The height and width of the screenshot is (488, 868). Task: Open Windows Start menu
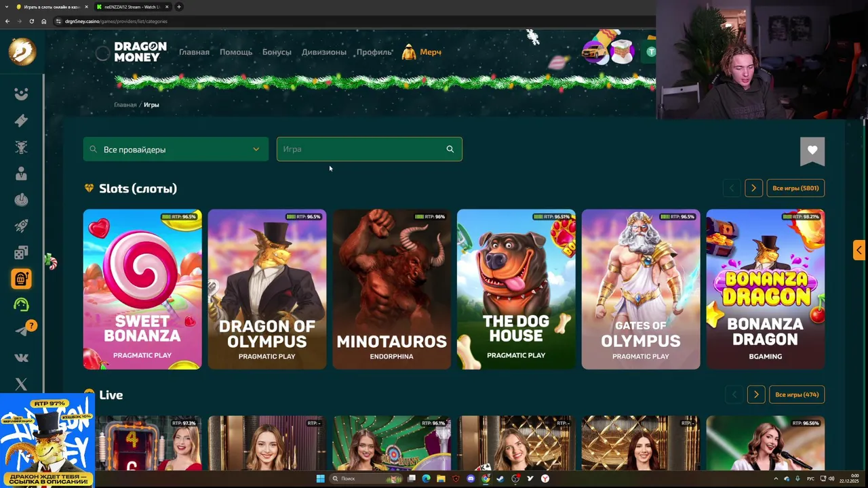tap(320, 479)
